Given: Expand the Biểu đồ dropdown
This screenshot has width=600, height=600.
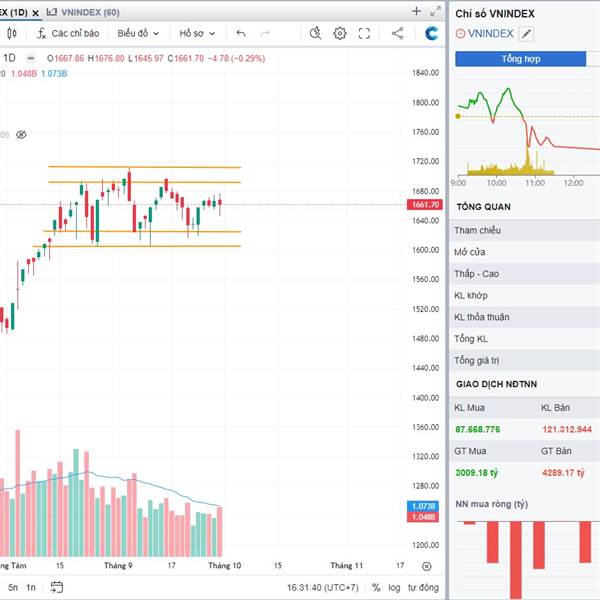Looking at the screenshot, I should coord(138,33).
